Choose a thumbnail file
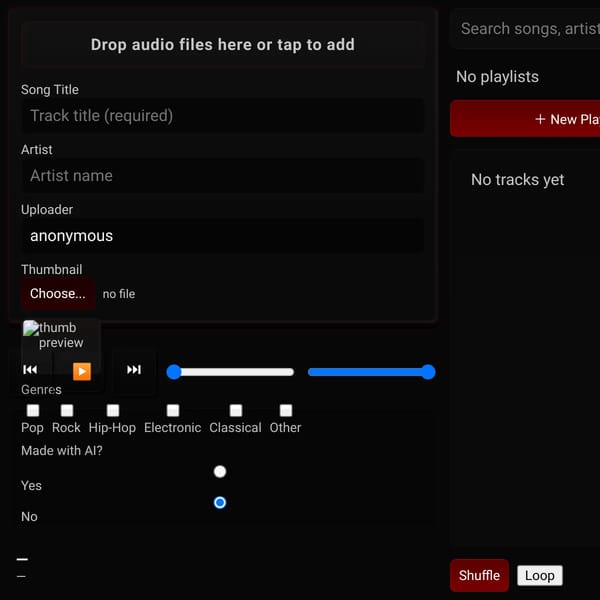The height and width of the screenshot is (600, 600). (58, 293)
